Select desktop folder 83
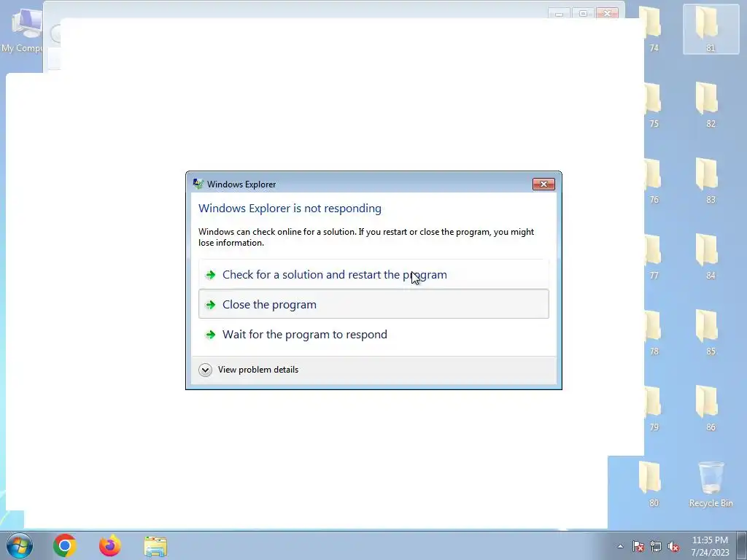 point(711,181)
